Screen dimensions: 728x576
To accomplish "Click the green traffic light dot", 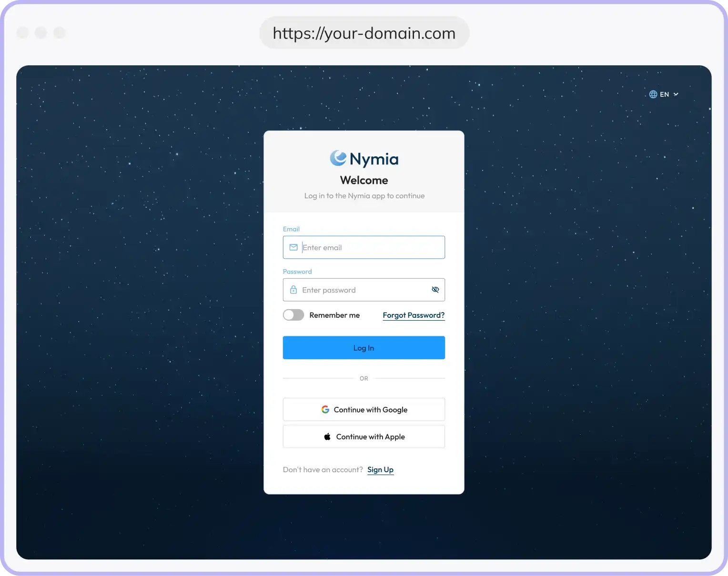I will pyautogui.click(x=60, y=32).
